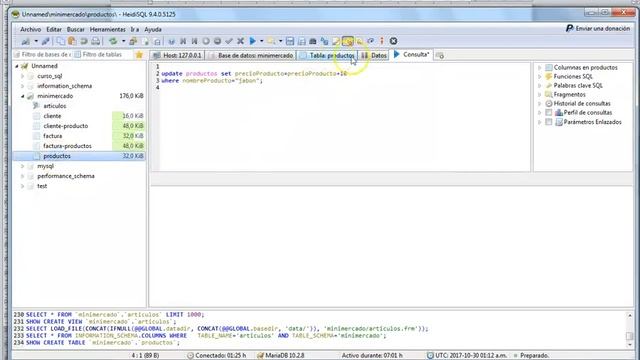
Task: Click the highlighted yellow toolbar icon
Action: (347, 41)
